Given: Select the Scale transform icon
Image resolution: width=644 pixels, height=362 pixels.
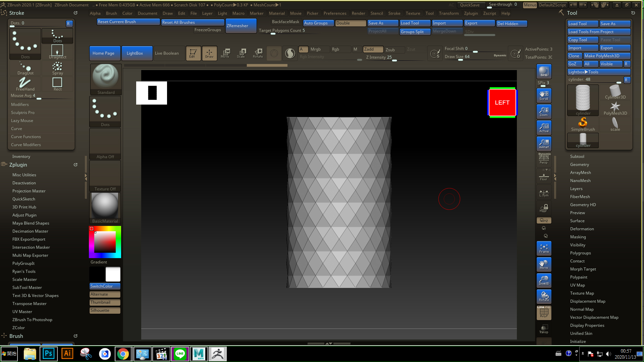Looking at the screenshot, I should pyautogui.click(x=241, y=53).
